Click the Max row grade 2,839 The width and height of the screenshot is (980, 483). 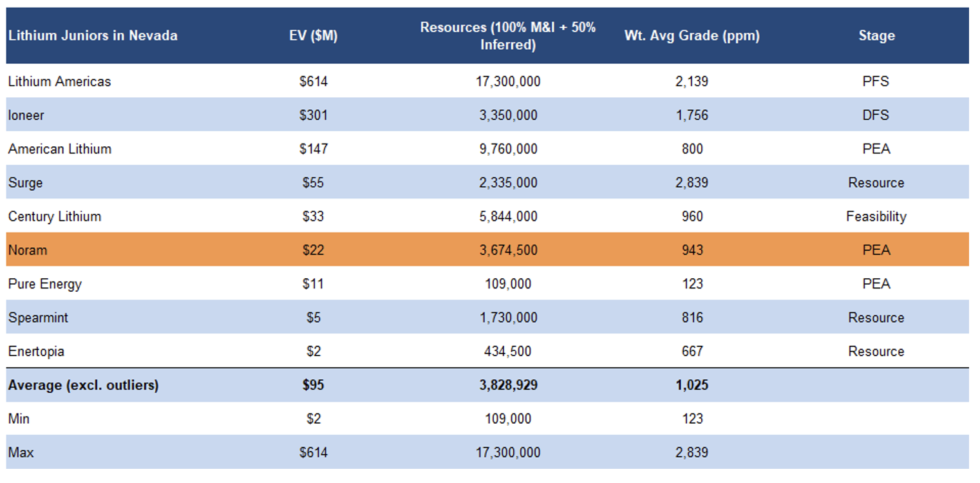pyautogui.click(x=692, y=453)
